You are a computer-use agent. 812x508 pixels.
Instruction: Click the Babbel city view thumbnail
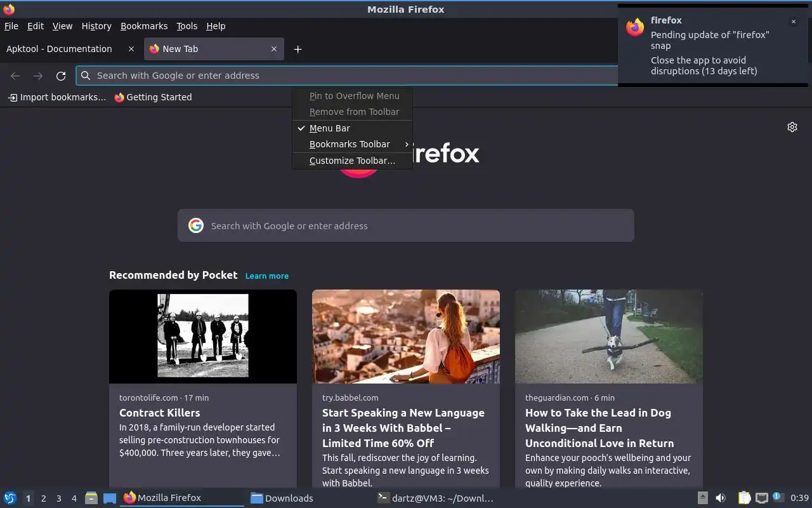click(x=406, y=337)
